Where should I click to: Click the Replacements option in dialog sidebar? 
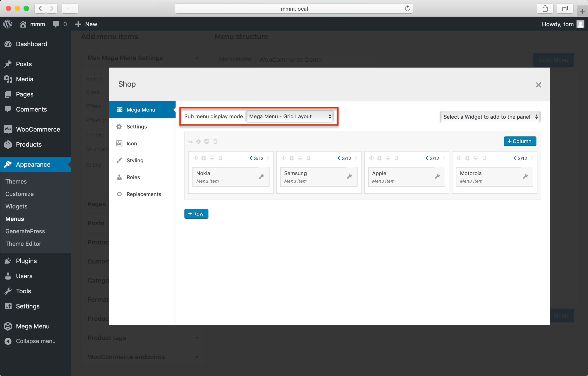coord(144,194)
